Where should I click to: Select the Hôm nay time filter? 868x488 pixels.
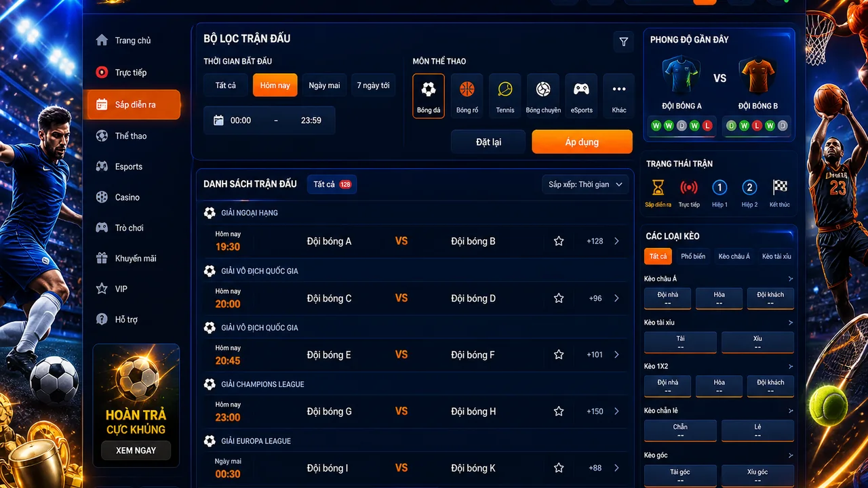coord(275,85)
